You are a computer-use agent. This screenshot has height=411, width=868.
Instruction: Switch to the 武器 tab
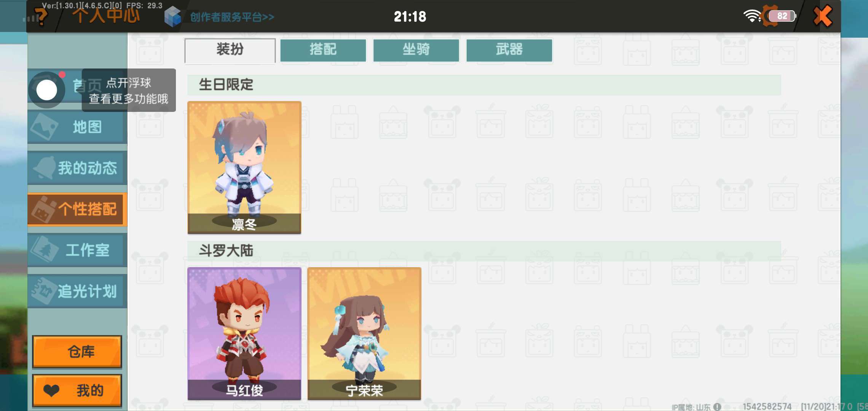tap(509, 50)
